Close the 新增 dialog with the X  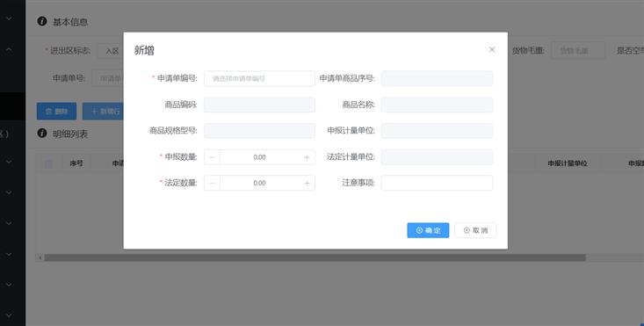pos(492,50)
